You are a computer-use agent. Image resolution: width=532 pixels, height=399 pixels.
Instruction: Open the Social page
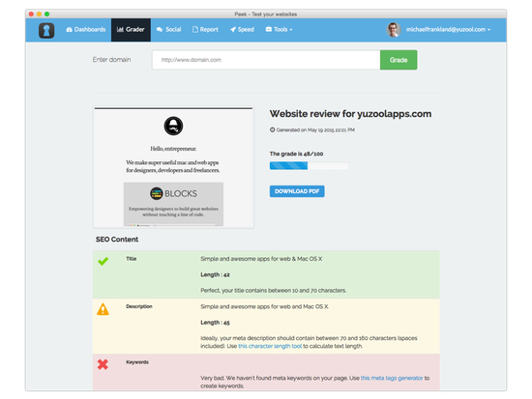pyautogui.click(x=168, y=30)
